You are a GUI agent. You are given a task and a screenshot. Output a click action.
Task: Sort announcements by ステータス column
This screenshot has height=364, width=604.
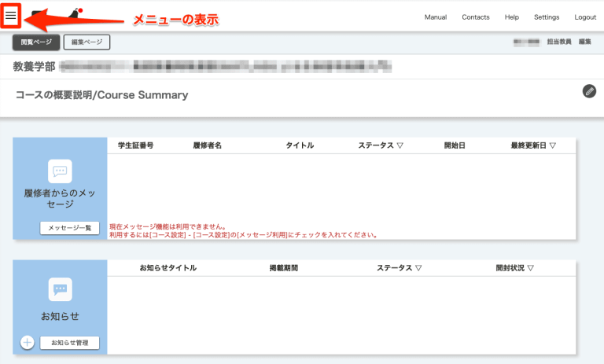pyautogui.click(x=399, y=268)
